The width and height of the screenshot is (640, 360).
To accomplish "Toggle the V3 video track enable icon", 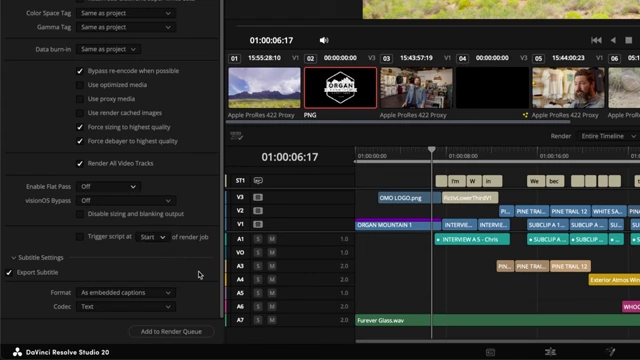I will click(x=258, y=197).
